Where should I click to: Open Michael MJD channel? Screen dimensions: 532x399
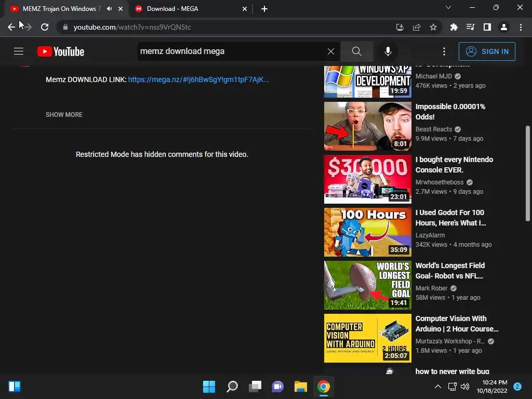coord(434,76)
